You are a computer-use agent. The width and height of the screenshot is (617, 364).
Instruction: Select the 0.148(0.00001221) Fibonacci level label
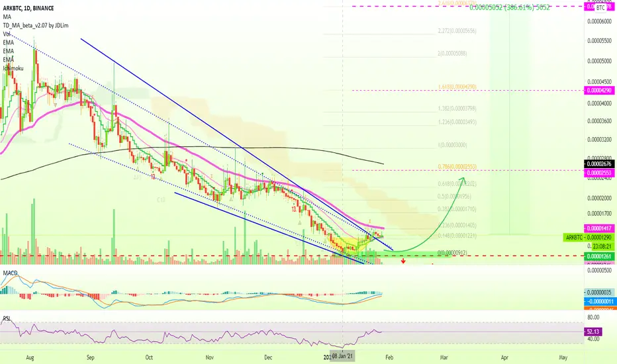457,236
